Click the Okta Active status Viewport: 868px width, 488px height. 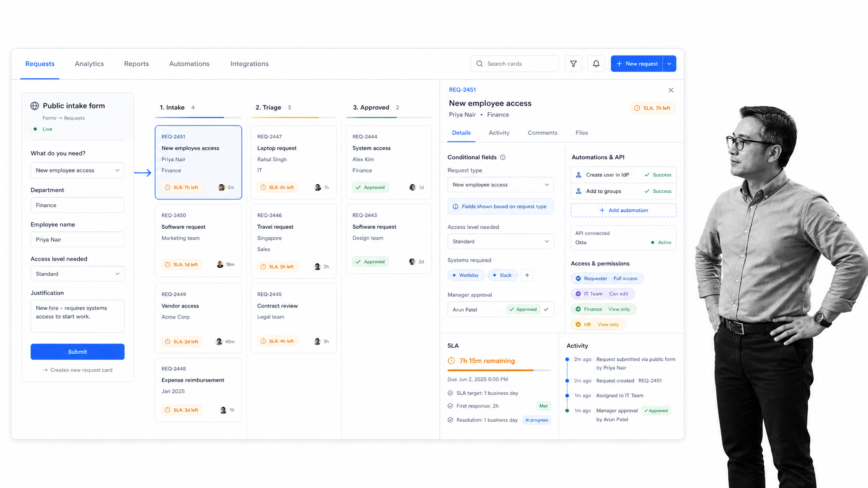[661, 242]
